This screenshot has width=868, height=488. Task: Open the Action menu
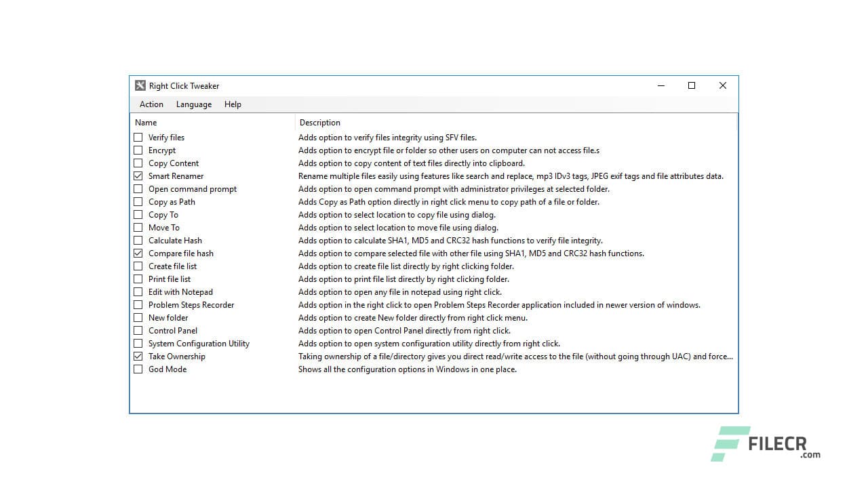[x=151, y=104]
